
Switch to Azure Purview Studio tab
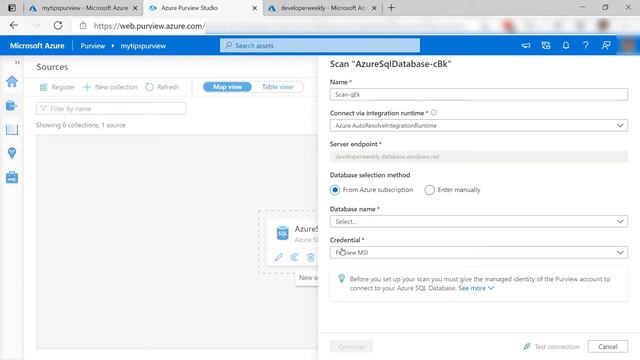click(189, 8)
